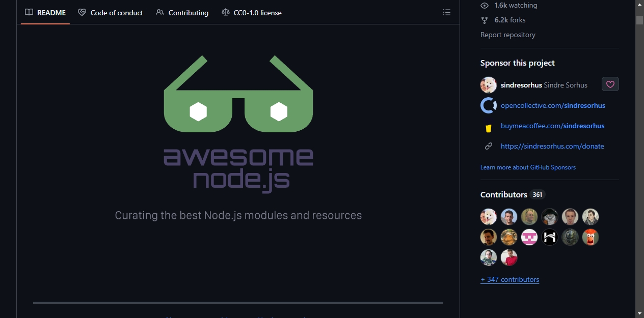Image resolution: width=644 pixels, height=318 pixels.
Task: Open the 1.6k watching link
Action: tap(516, 5)
